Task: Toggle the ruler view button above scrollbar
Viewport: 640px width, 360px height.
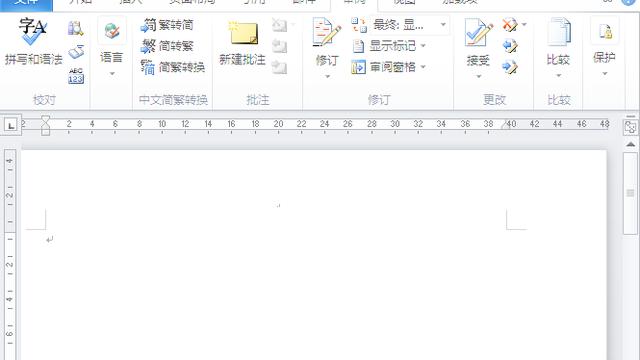Action: click(630, 127)
